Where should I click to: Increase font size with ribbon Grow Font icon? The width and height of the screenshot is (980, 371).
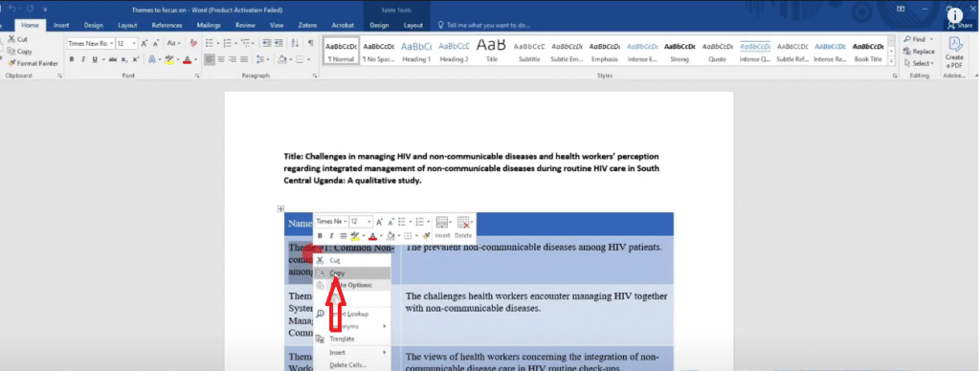click(145, 44)
